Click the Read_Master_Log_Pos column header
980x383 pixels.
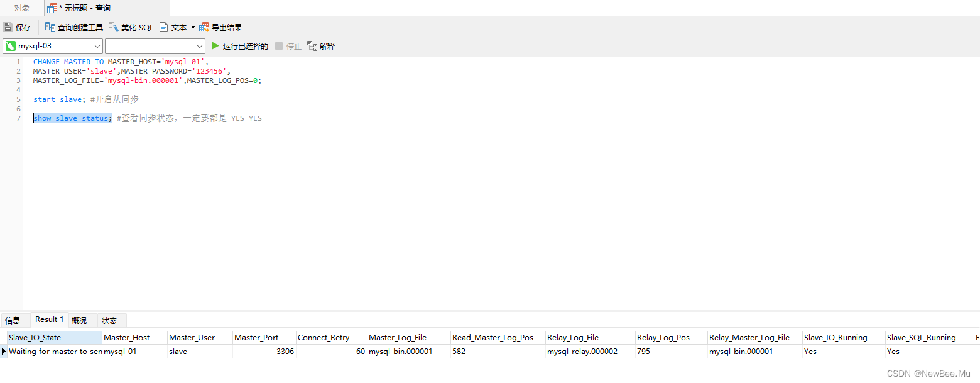click(x=498, y=338)
